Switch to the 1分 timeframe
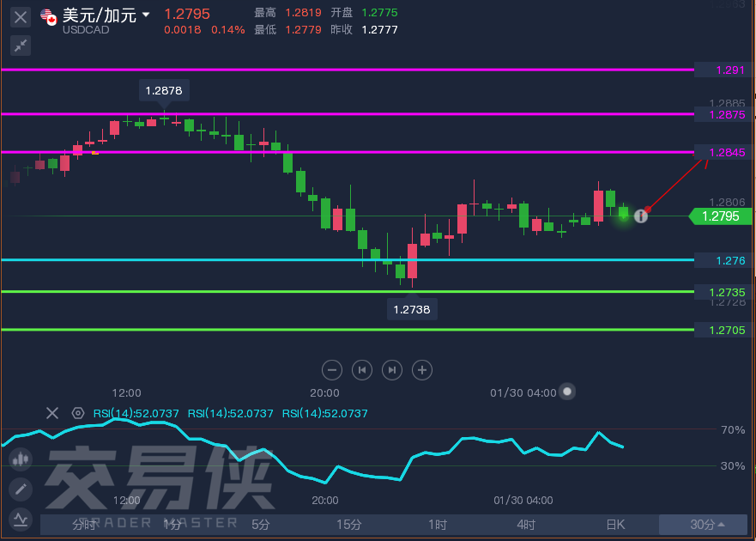This screenshot has height=541, width=756. point(172,525)
